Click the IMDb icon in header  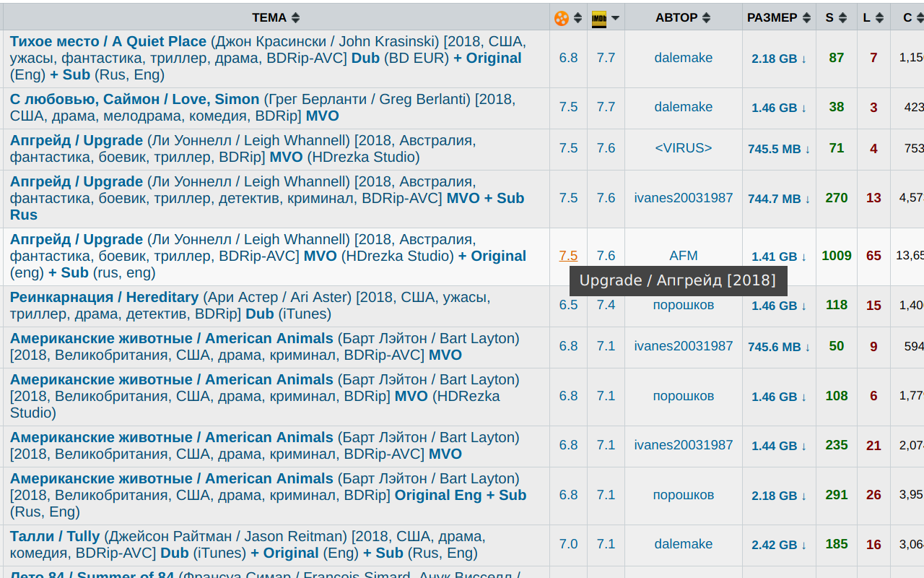(599, 18)
